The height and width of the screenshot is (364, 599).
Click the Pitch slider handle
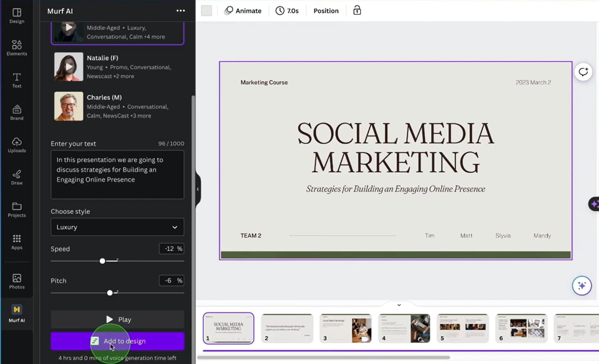click(110, 293)
